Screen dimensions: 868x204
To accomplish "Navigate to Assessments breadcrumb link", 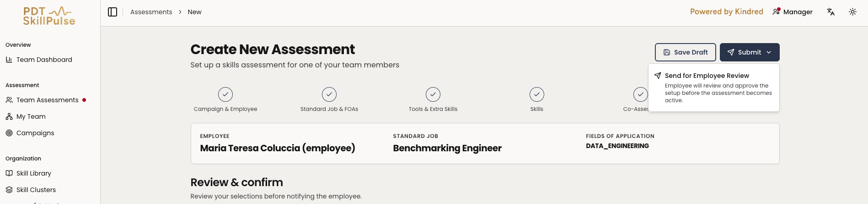I will tap(151, 12).
